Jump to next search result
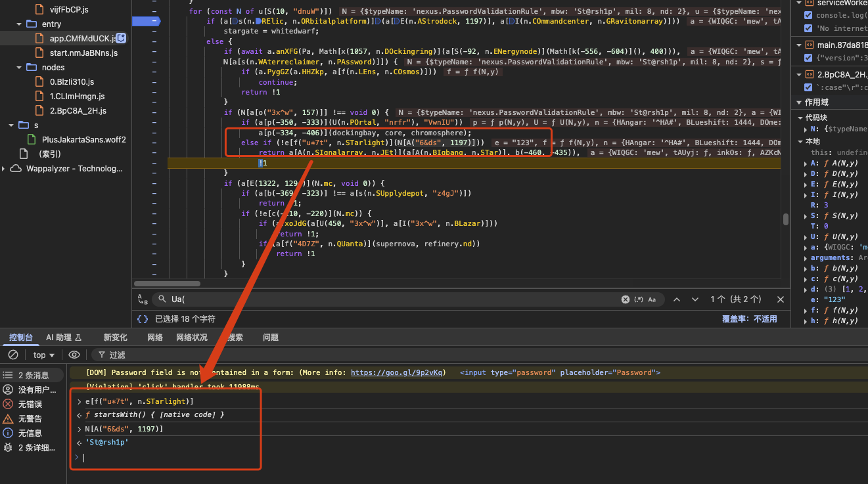The height and width of the screenshot is (484, 868). pos(695,299)
